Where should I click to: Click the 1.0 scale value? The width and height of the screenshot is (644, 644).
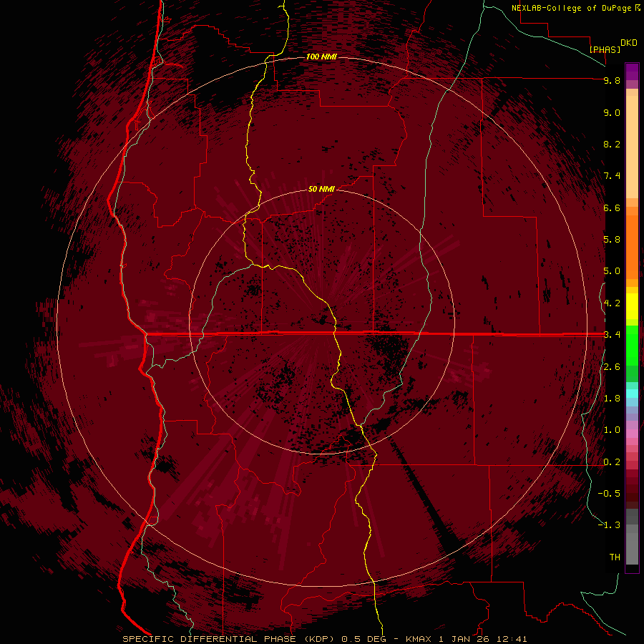(612, 430)
